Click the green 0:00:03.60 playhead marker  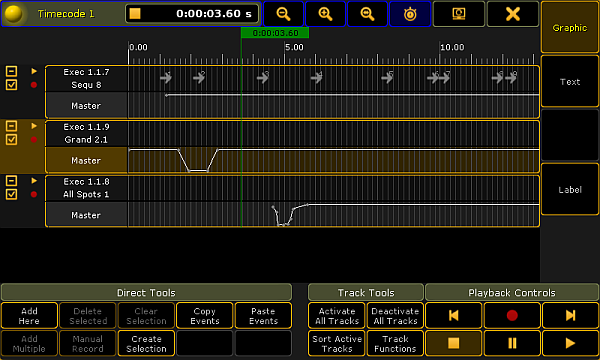(275, 33)
